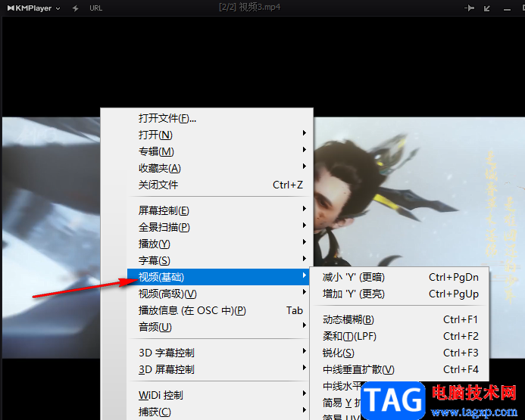Choose 关闭文件 from context menu
This screenshot has height=420, width=525.
[220, 185]
